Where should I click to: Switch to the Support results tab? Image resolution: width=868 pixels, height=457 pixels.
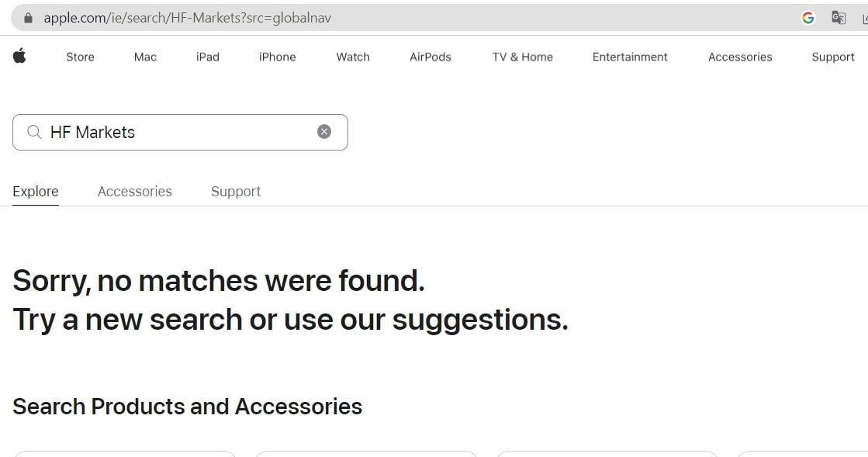(236, 191)
